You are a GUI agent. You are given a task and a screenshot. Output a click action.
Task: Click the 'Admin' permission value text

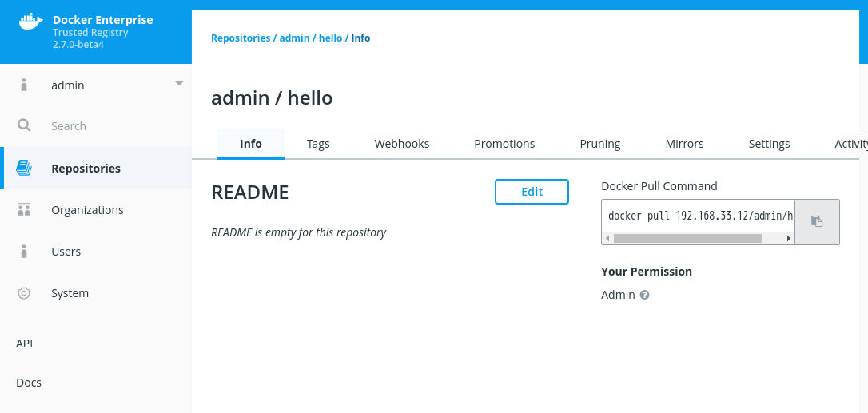(618, 295)
